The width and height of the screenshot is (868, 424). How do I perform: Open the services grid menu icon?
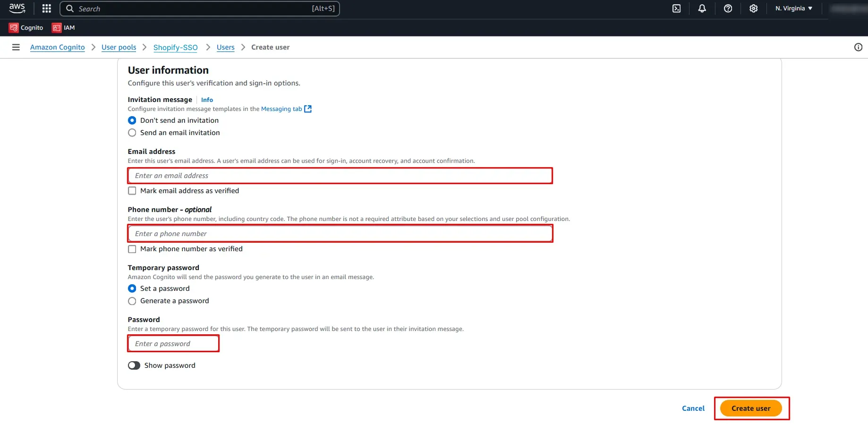[x=46, y=8]
